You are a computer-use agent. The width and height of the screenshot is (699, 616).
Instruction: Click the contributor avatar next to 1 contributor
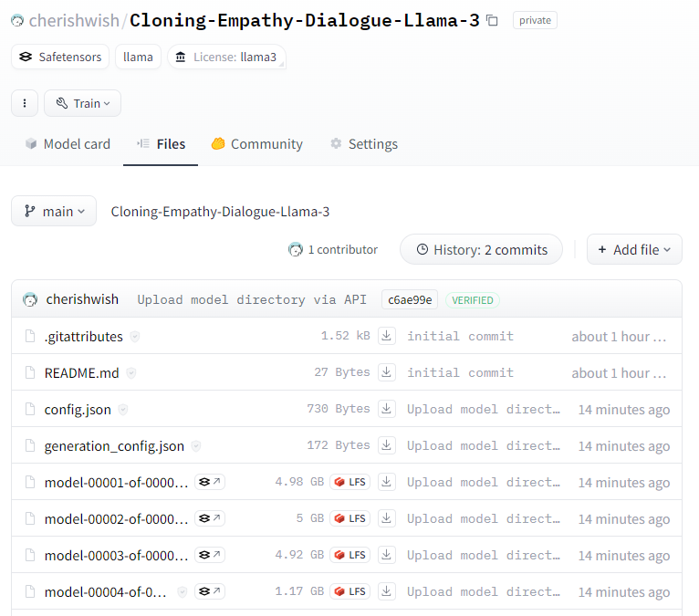(x=296, y=250)
